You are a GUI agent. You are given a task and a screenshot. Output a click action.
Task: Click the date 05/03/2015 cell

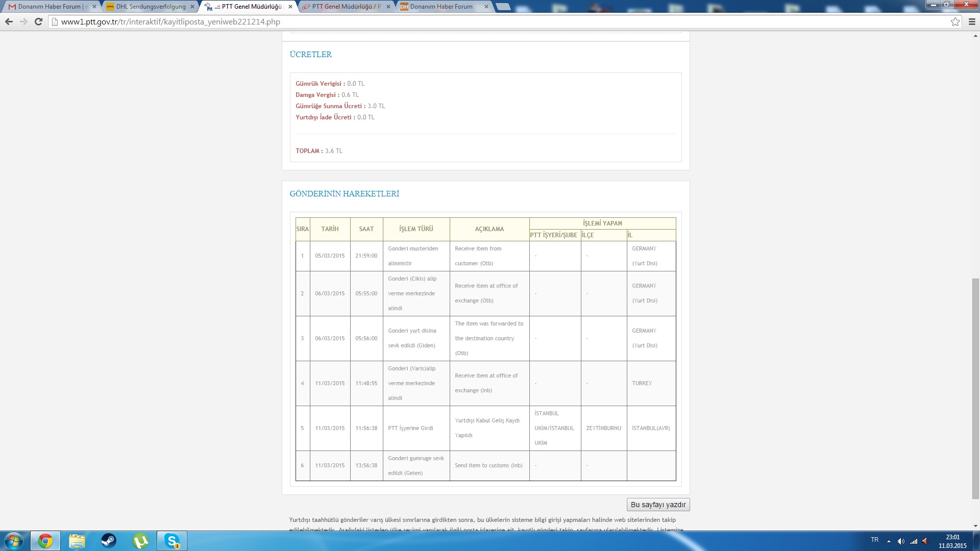tap(330, 256)
